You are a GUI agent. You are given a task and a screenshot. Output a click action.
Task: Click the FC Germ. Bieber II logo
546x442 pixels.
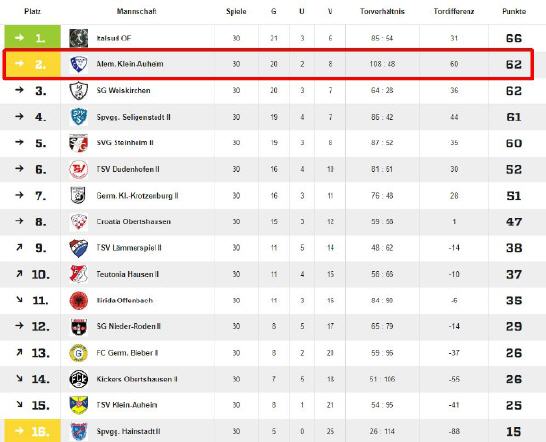click(78, 353)
